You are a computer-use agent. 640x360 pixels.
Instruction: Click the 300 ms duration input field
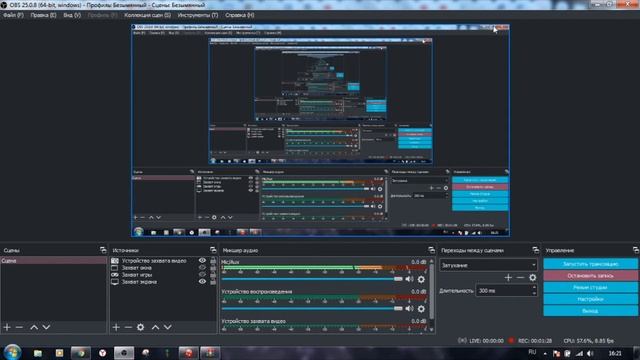pos(504,291)
